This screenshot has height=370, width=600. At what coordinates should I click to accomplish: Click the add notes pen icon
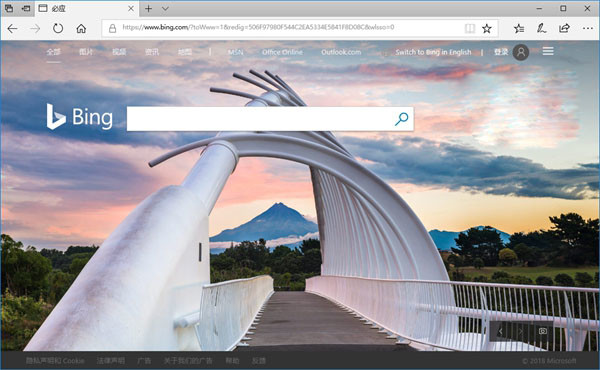click(x=541, y=28)
